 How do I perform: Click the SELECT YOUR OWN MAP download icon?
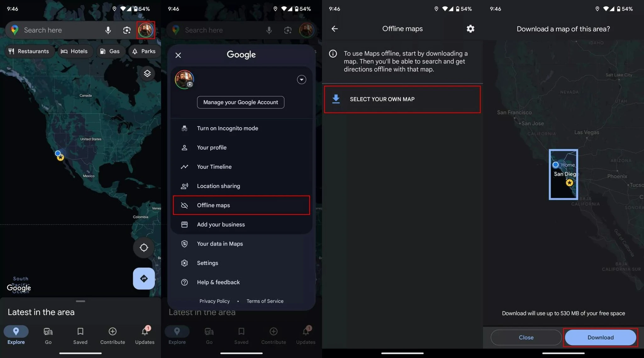(336, 99)
